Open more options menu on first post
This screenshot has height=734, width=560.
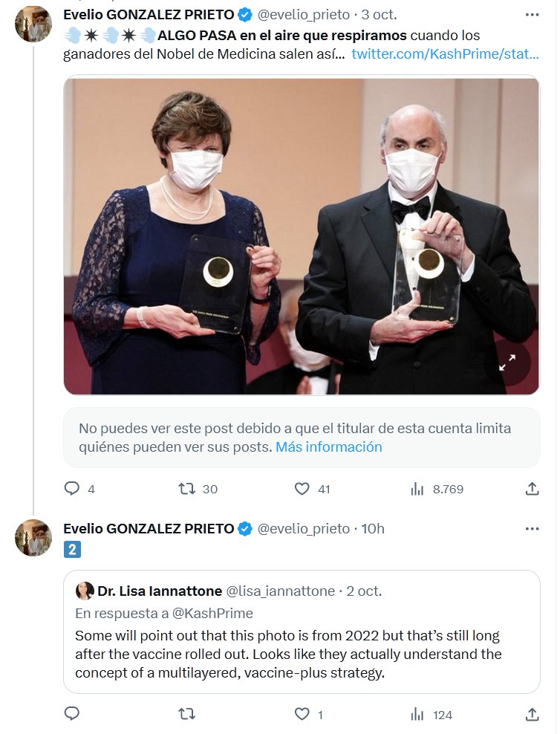tap(532, 14)
